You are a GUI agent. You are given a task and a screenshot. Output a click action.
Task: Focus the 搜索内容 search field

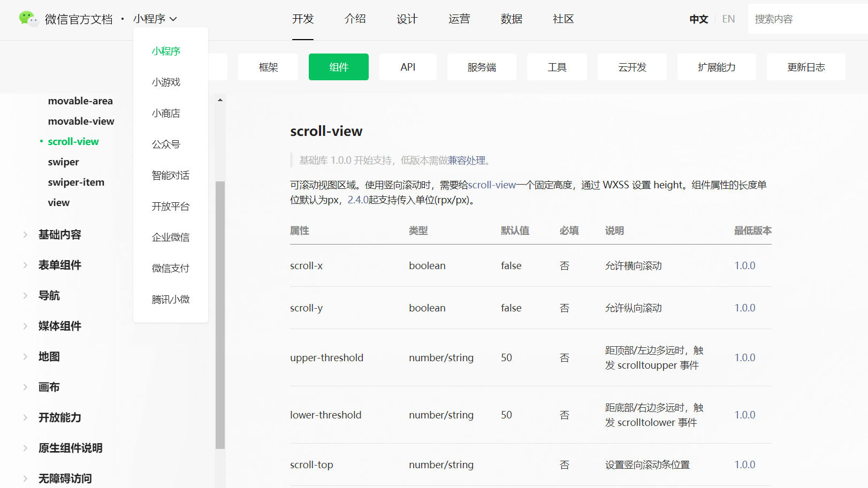coord(808,19)
